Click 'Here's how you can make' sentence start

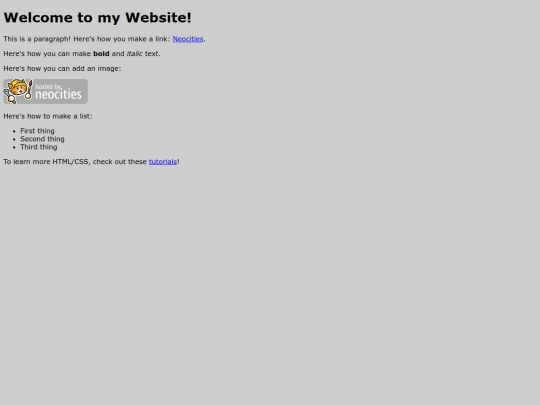click(47, 54)
